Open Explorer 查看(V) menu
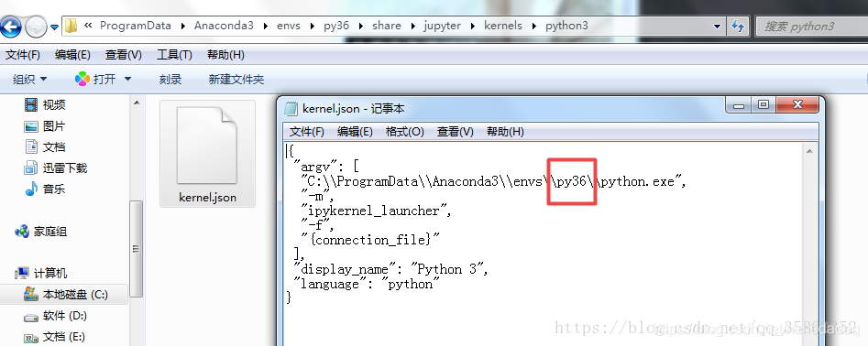Image resolution: width=868 pixels, height=346 pixels. coord(124,55)
